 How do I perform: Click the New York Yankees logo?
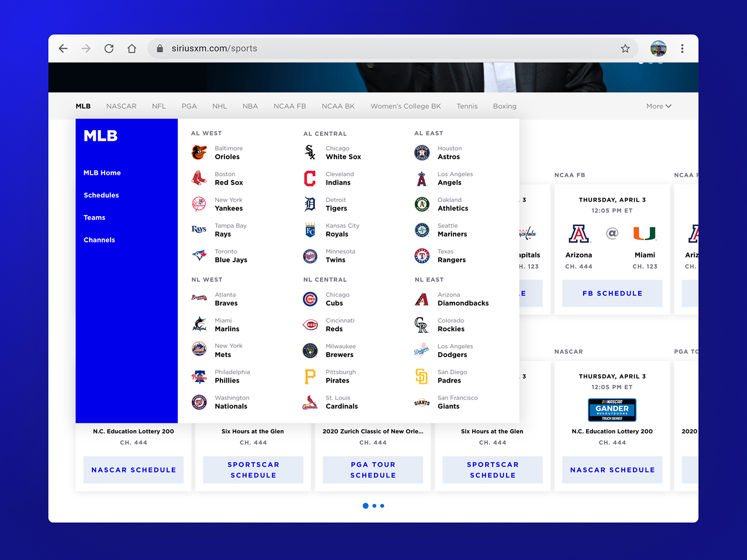click(x=199, y=204)
